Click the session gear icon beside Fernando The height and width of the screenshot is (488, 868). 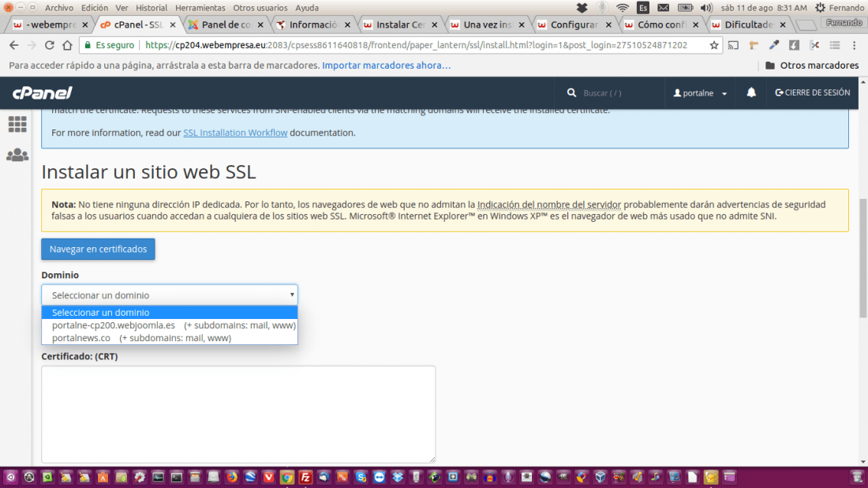pyautogui.click(x=820, y=8)
